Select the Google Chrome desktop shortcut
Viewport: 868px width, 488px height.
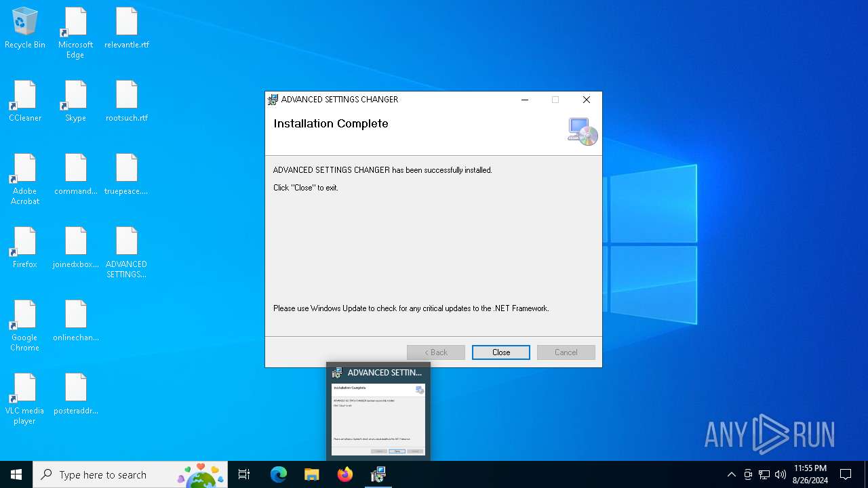[25, 326]
